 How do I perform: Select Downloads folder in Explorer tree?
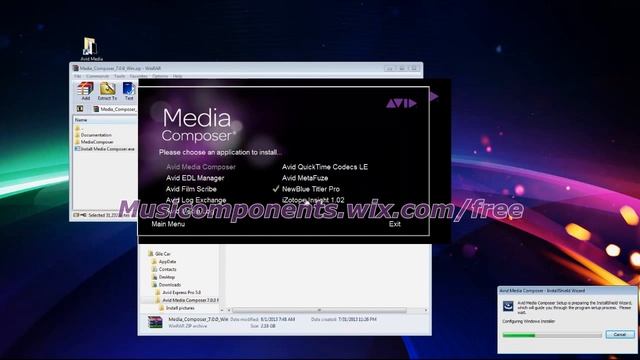pyautogui.click(x=167, y=285)
